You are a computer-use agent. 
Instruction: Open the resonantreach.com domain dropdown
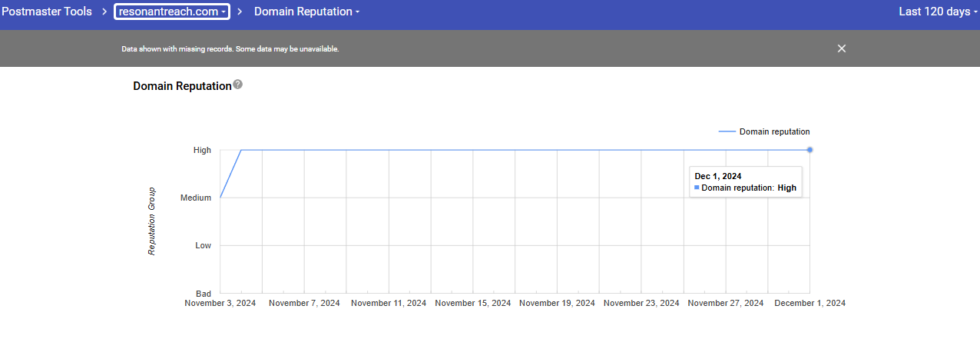(x=172, y=12)
